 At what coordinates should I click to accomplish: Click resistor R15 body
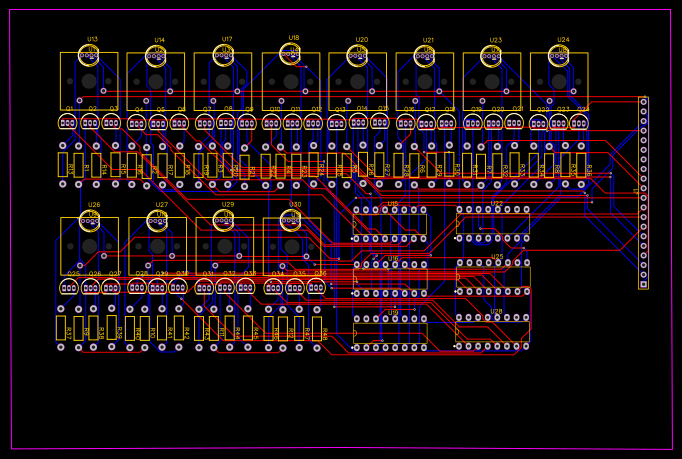pos(115,164)
